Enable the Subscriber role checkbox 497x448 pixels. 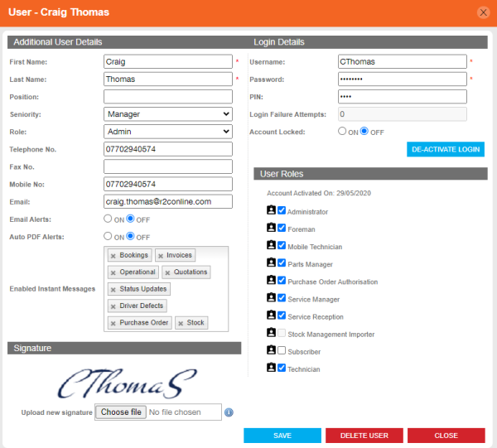point(282,351)
